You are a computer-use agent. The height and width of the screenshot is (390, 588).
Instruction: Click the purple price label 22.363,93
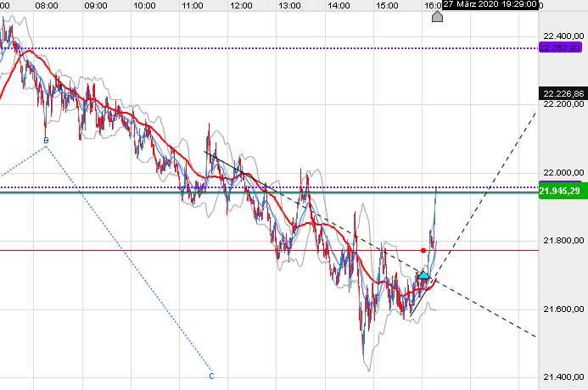560,48
